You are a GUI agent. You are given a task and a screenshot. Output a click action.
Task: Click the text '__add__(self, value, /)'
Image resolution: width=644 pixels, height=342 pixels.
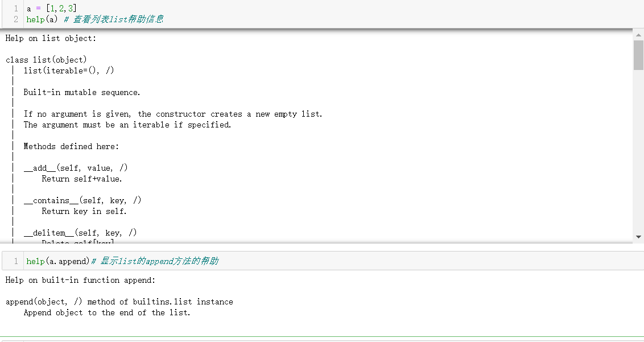(76, 168)
